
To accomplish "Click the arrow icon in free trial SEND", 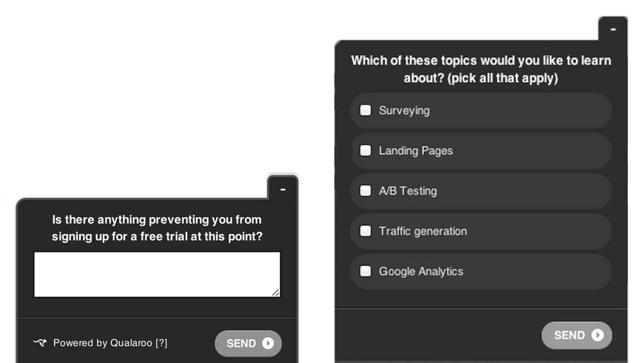I will 268,343.
